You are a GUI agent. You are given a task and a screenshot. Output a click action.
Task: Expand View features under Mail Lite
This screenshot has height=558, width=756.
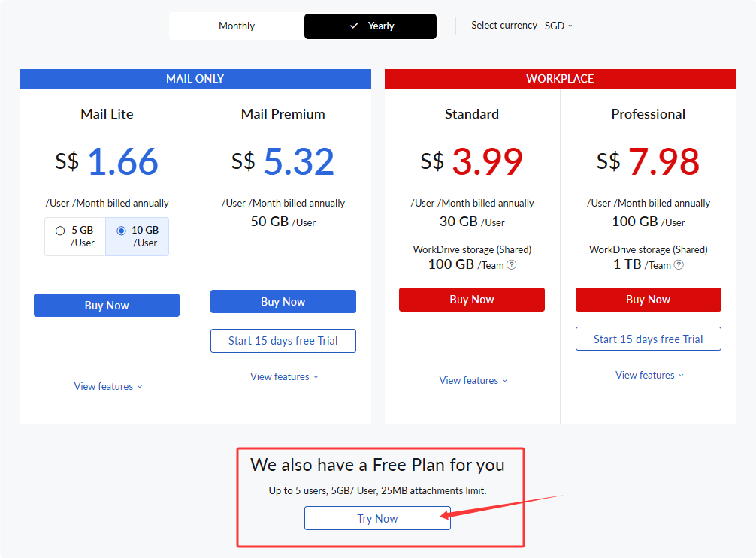tap(108, 387)
